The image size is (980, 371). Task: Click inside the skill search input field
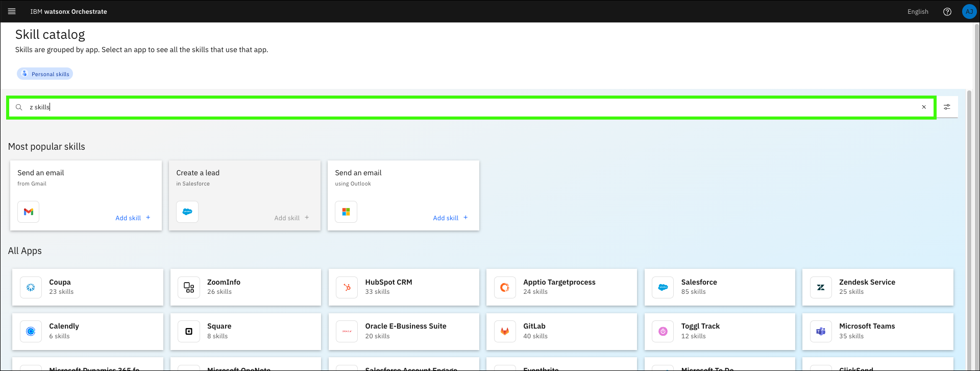[x=459, y=107]
